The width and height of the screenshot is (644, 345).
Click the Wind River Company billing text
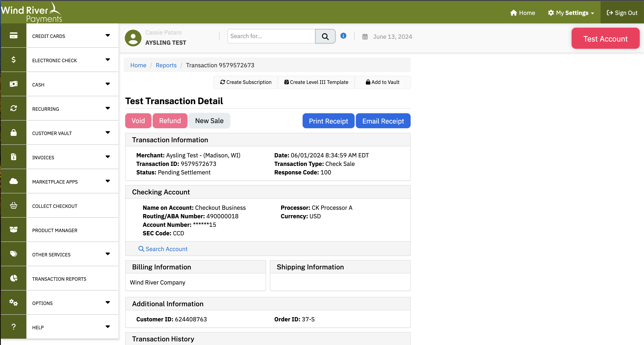[x=158, y=283]
